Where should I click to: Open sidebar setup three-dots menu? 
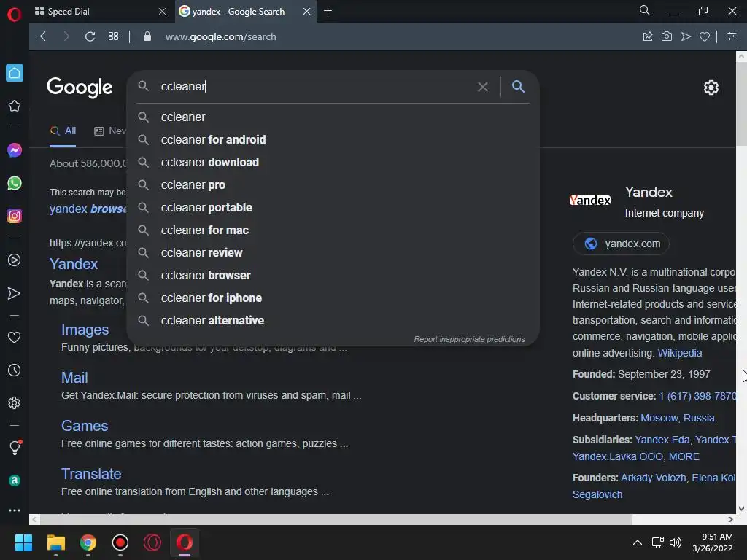[x=15, y=510]
